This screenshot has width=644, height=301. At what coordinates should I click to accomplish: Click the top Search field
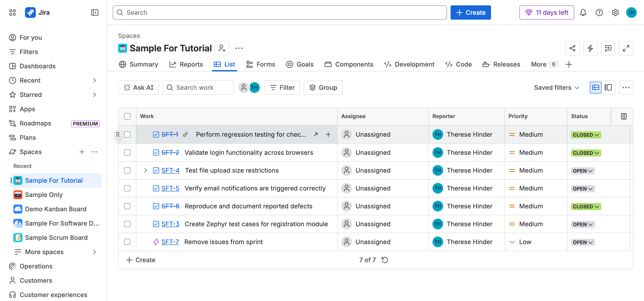[280, 13]
